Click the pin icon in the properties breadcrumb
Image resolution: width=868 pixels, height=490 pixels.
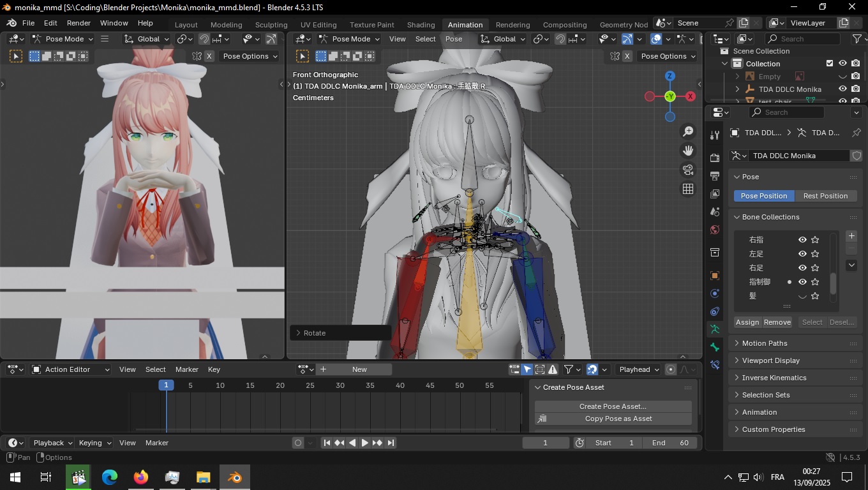856,133
